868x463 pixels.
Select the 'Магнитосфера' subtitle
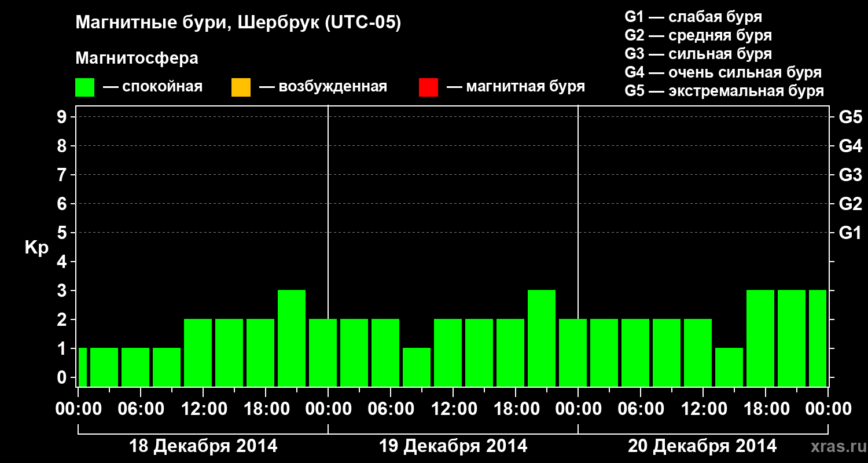pyautogui.click(x=137, y=58)
